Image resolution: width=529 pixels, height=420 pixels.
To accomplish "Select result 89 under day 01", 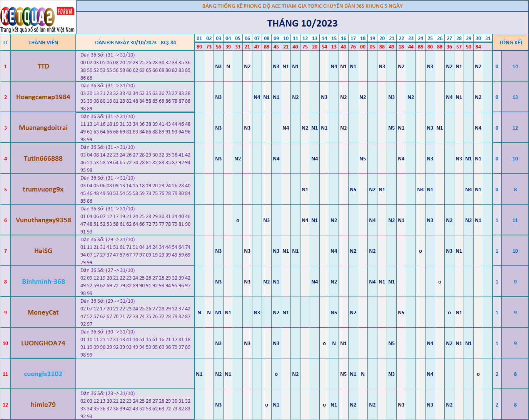I will (x=199, y=47).
